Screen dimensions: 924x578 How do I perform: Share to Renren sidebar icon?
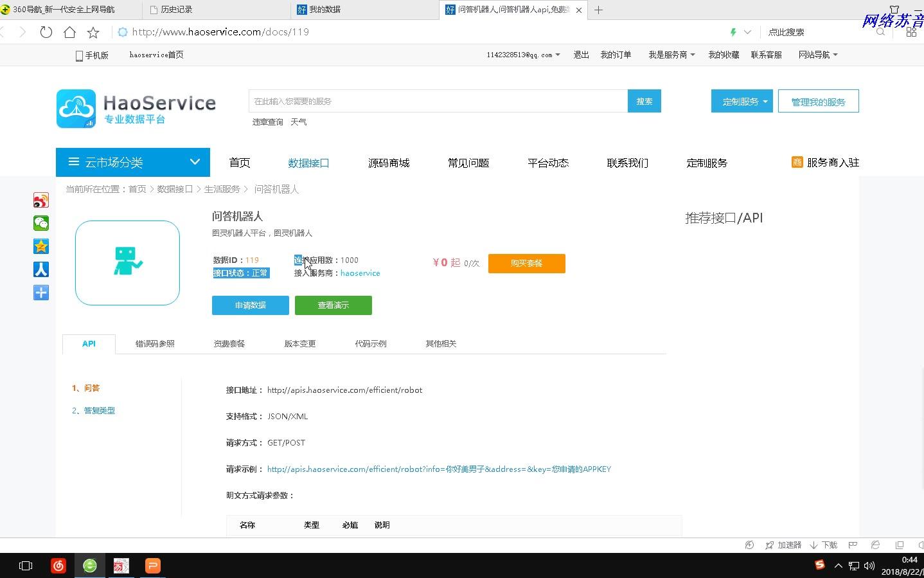[x=41, y=269]
